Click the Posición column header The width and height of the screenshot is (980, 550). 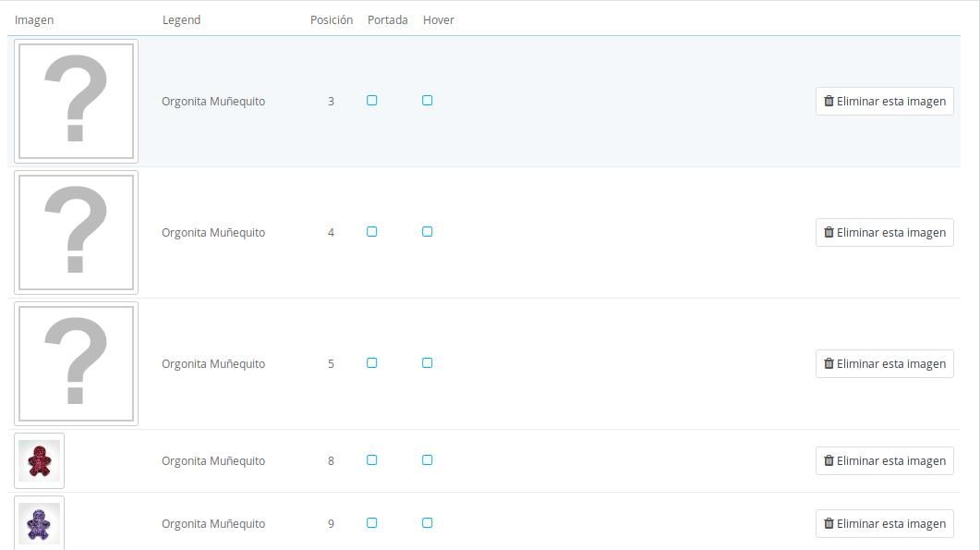click(332, 20)
